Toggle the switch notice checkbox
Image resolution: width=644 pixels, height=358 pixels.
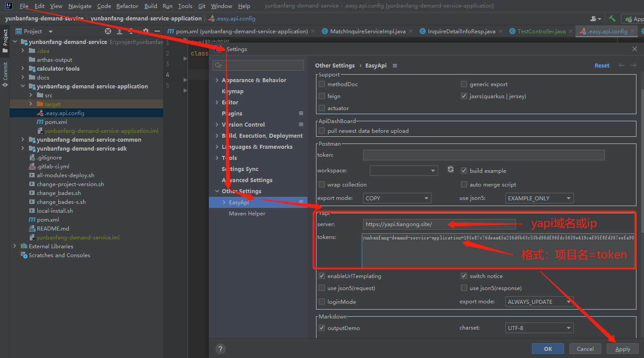coord(464,276)
